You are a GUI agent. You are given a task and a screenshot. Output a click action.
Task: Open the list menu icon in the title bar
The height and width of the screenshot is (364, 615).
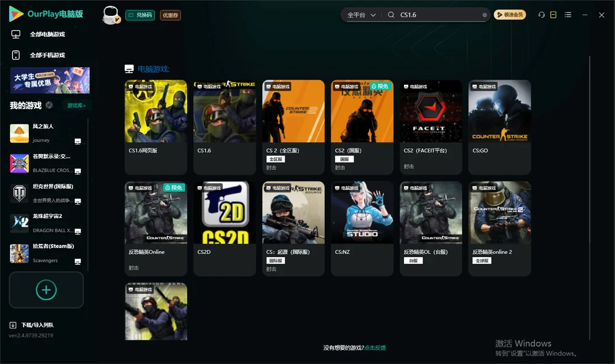(568, 15)
